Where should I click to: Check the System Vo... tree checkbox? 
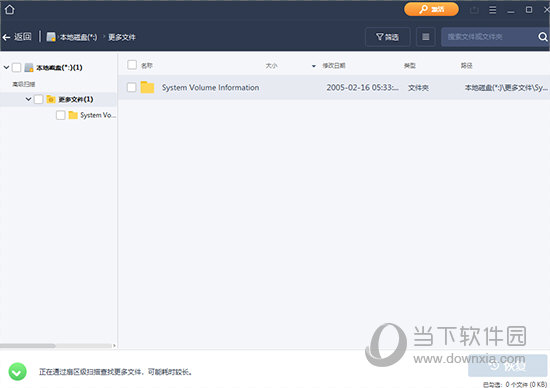[61, 115]
